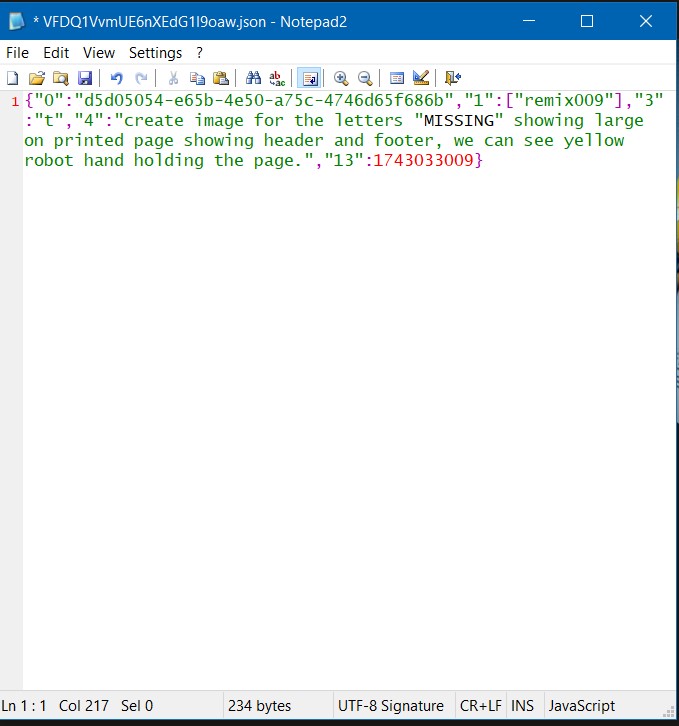Click the Exit door icon

[x=453, y=78]
